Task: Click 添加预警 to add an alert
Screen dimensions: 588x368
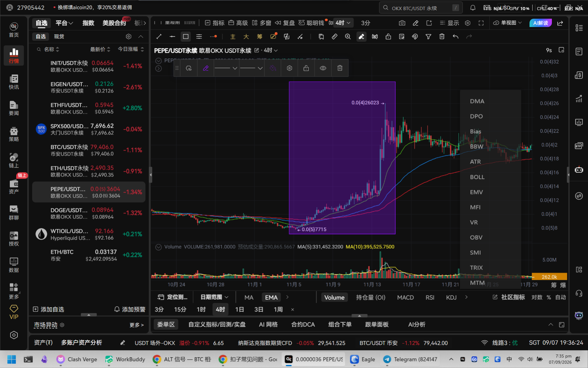Action: [130, 309]
